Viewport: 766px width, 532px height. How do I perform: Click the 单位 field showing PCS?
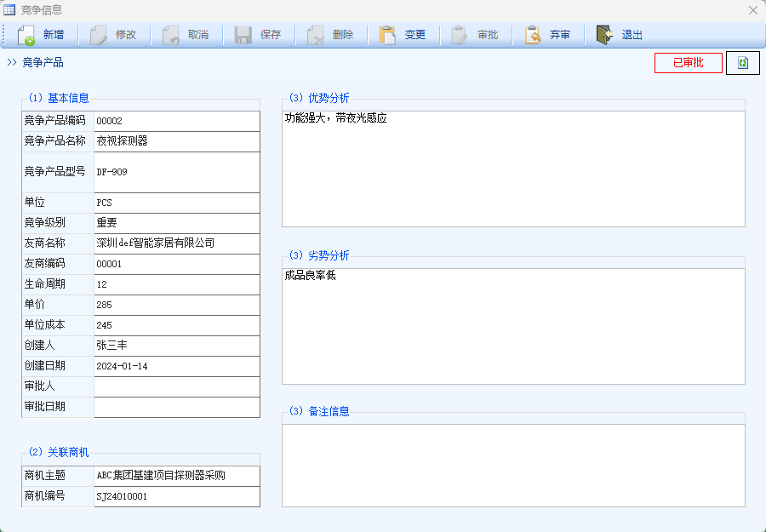[177, 203]
